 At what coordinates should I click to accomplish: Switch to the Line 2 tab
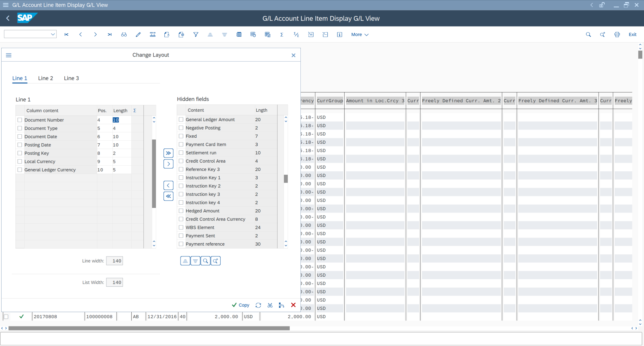(x=45, y=78)
